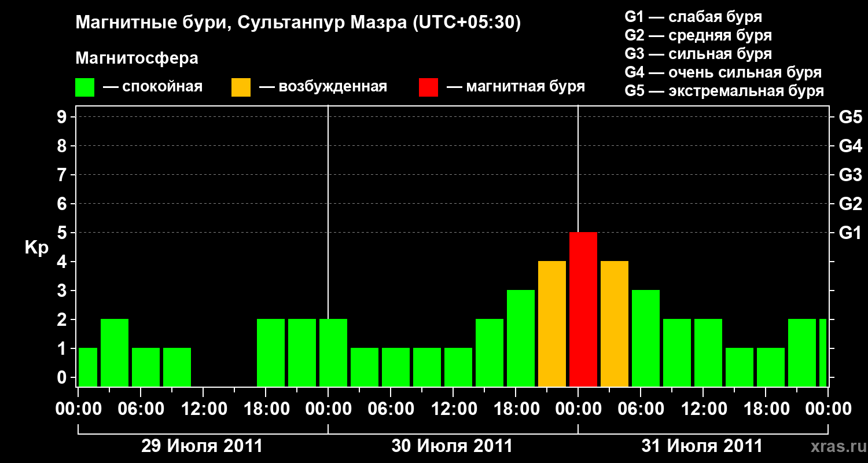
Task: Select the orange Kp 4 bar before the red bar
Action: point(552,324)
